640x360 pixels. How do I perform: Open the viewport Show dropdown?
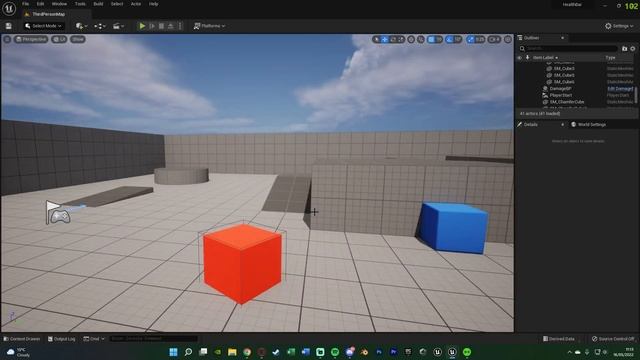tap(78, 39)
